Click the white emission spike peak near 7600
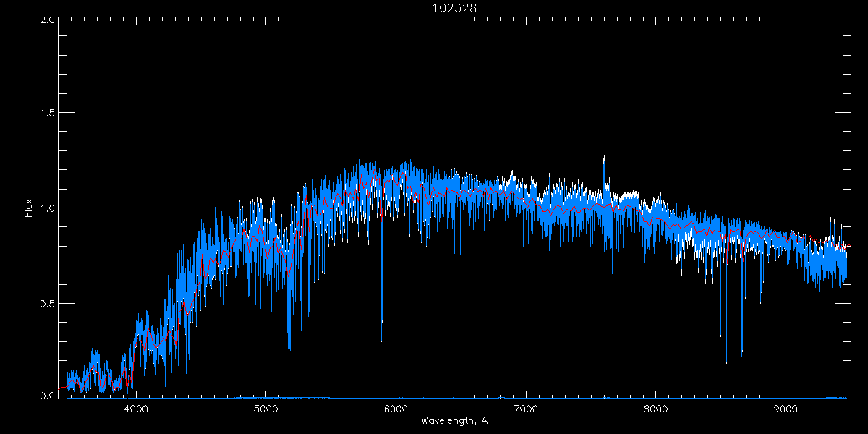Screen dimensions: 868x434 pyautogui.click(x=604, y=156)
